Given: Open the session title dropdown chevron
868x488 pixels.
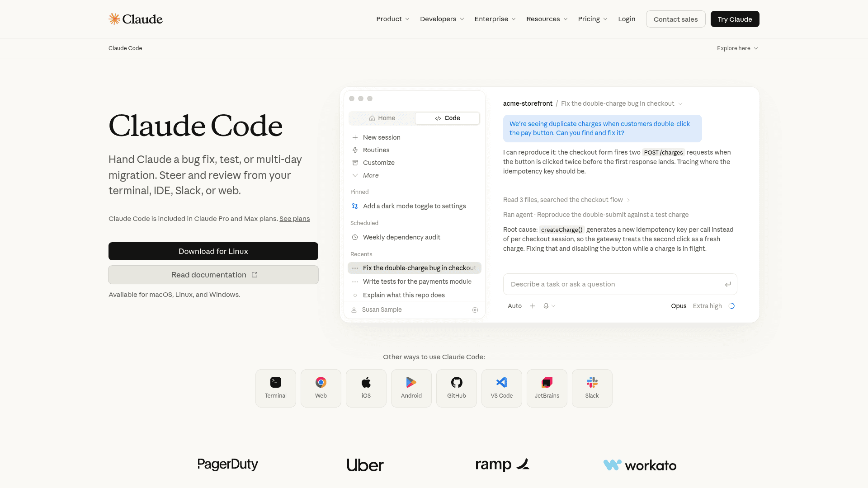Looking at the screenshot, I should point(680,104).
